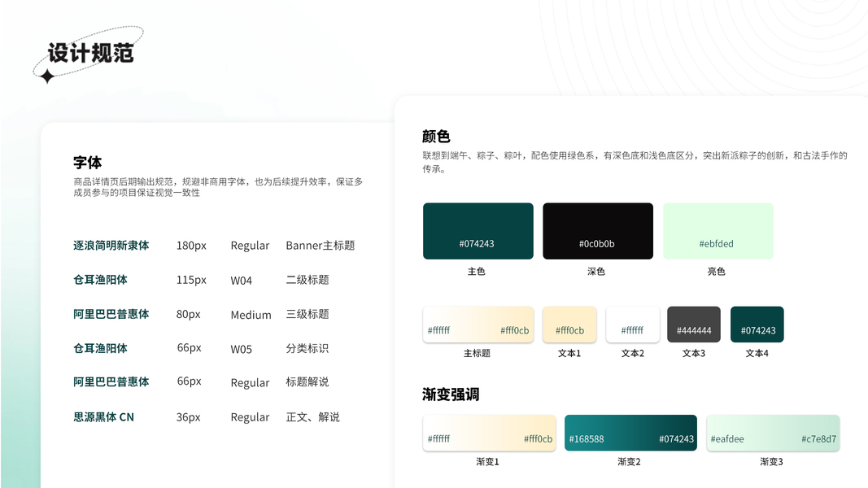Click the 渐变1 gradient swatch
This screenshot has height=488, width=868.
(489, 433)
